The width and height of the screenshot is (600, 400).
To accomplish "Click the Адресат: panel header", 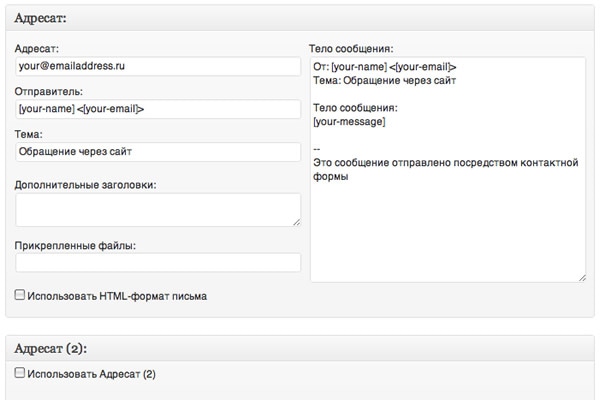I will (300, 19).
